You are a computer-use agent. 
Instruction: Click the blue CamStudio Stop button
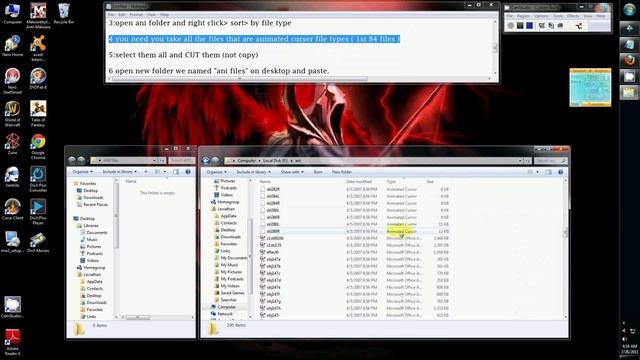pos(529,26)
